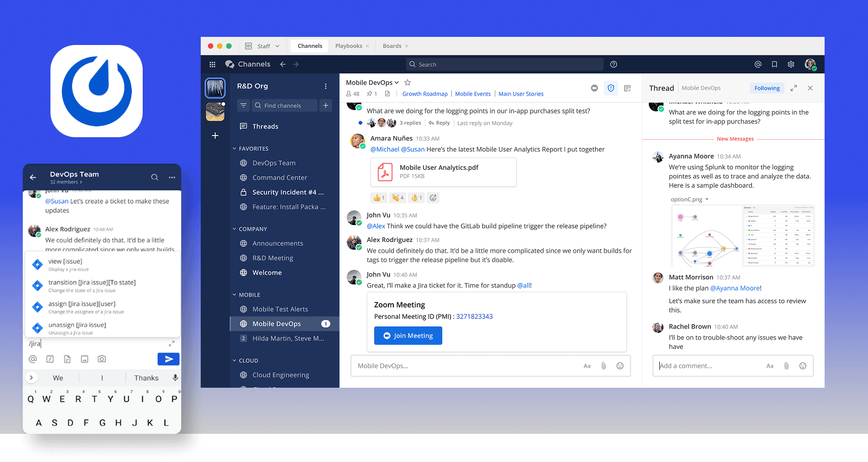868x462 pixels.
Task: Open the optionC.png dashboard image preview
Action: tap(742, 236)
